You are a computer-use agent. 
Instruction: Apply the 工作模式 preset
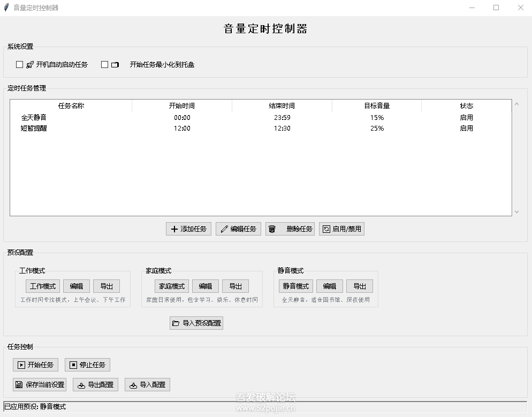pyautogui.click(x=43, y=286)
